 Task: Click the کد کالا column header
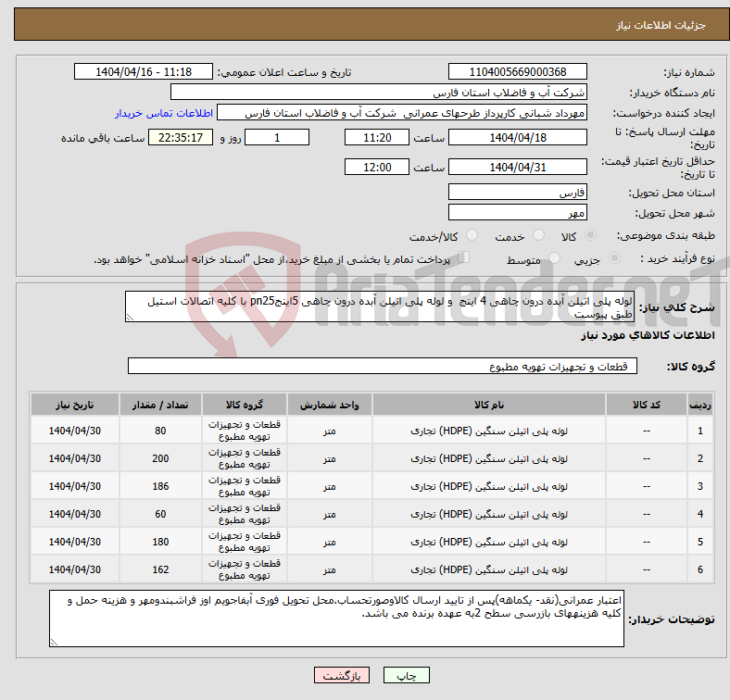(647, 405)
